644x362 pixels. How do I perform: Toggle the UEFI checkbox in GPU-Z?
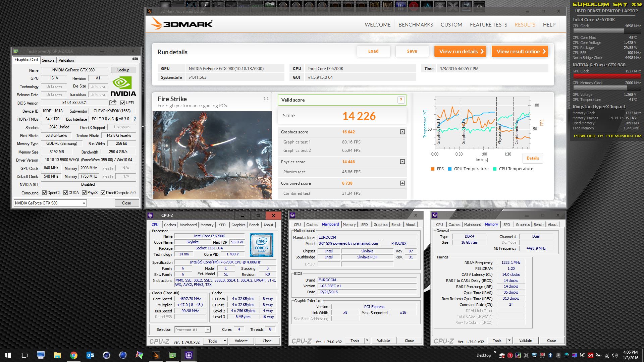click(123, 103)
